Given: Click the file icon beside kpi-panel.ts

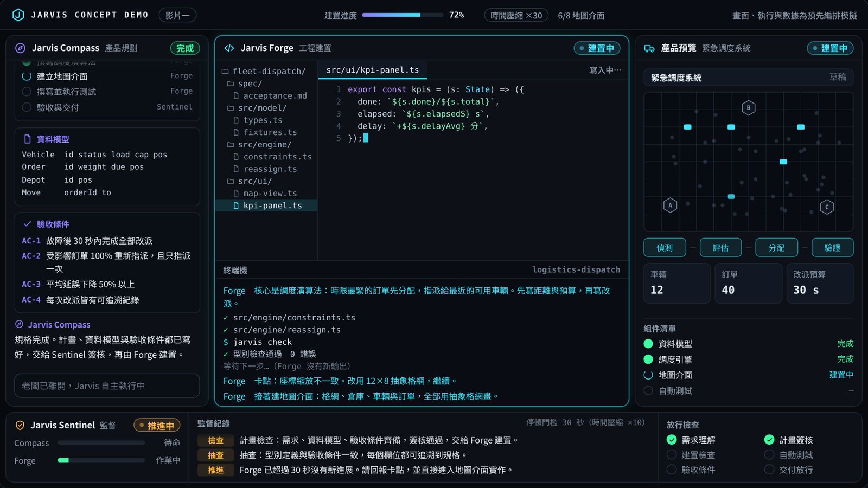Looking at the screenshot, I should coord(236,206).
